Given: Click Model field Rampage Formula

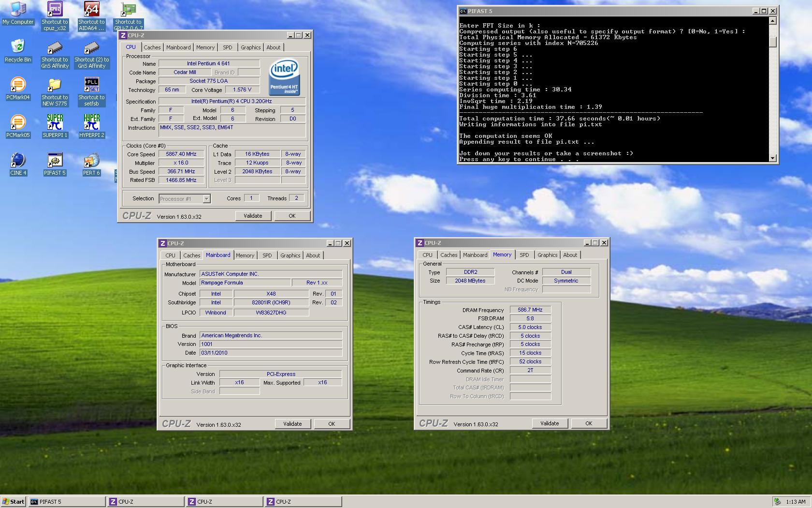Looking at the screenshot, I should (x=245, y=283).
